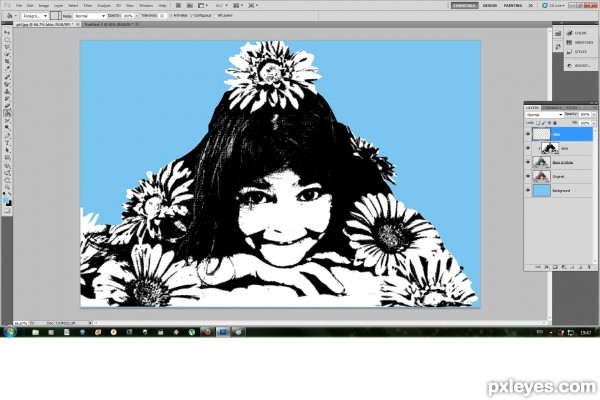The image size is (600, 400).
Task: Toggle Contiguous checkbox
Action: pos(192,16)
